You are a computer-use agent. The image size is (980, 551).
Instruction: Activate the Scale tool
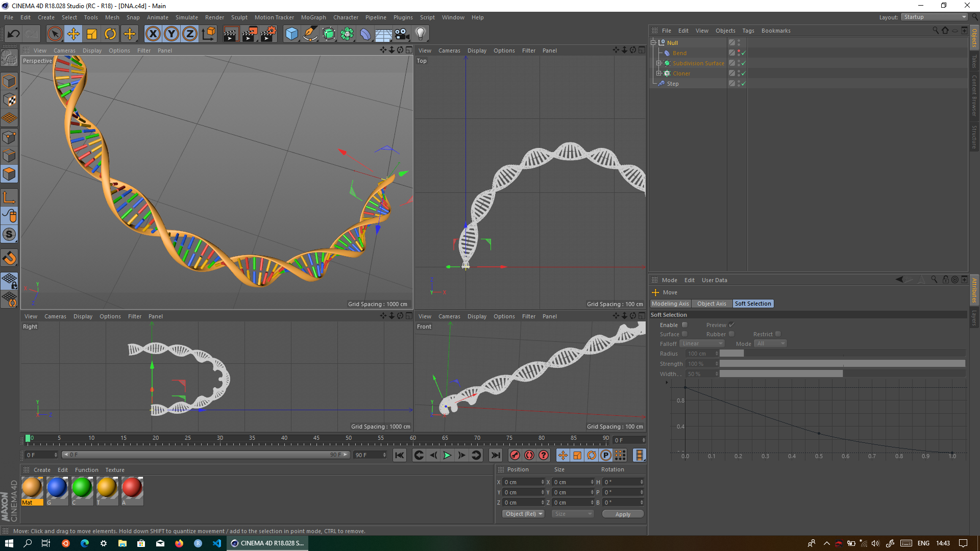coord(92,34)
